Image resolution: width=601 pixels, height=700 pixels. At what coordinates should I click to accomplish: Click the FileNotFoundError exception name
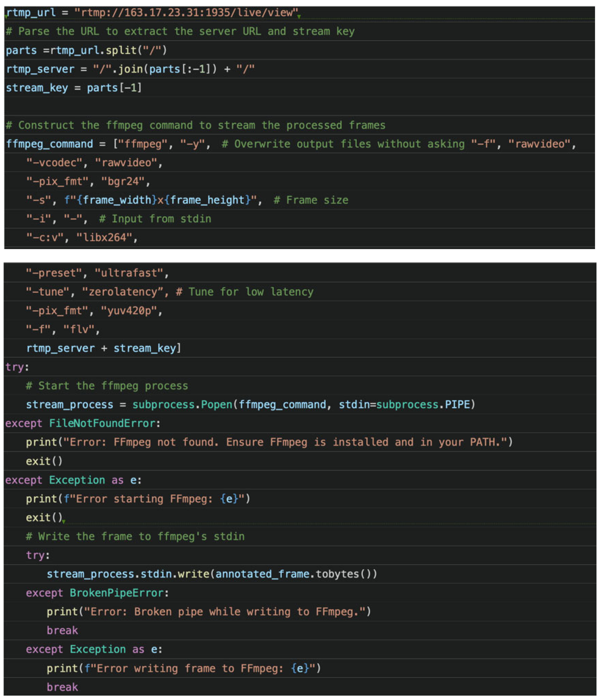click(x=102, y=423)
